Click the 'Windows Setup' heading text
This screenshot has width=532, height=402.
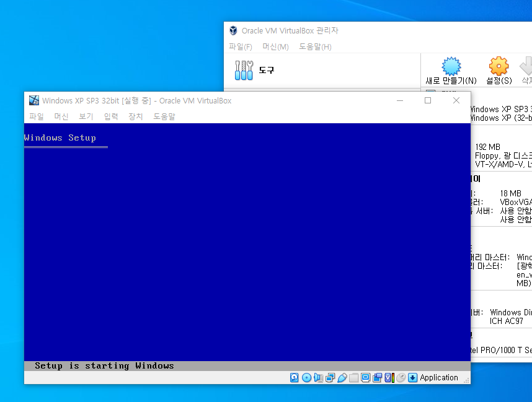pos(60,138)
